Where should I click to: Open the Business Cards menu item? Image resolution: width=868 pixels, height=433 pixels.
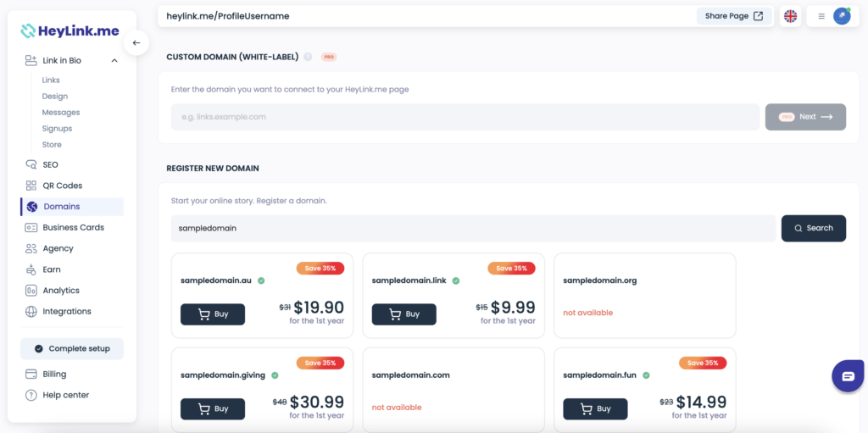coord(72,228)
